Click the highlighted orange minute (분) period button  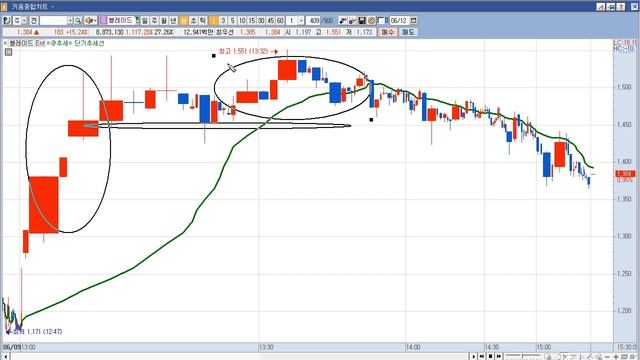point(183,20)
